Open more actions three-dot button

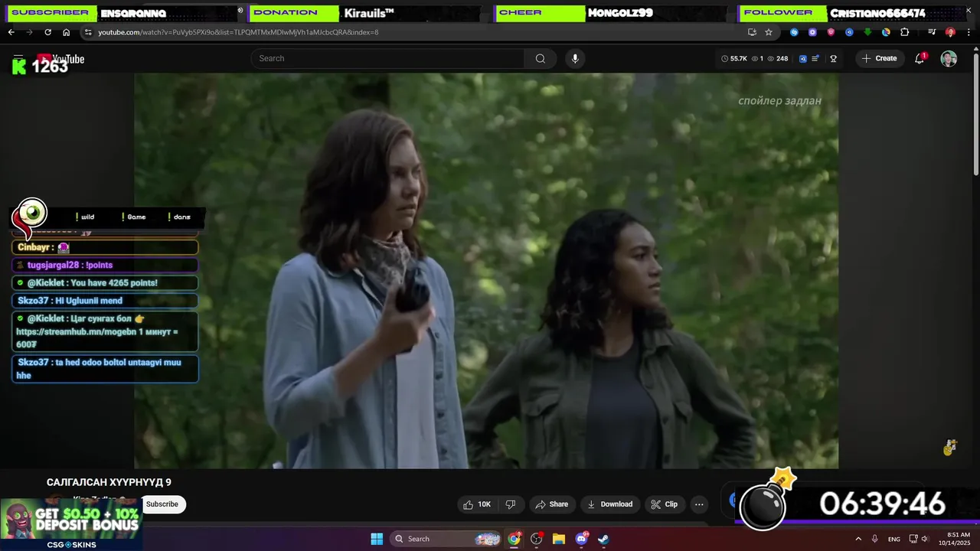pyautogui.click(x=699, y=504)
